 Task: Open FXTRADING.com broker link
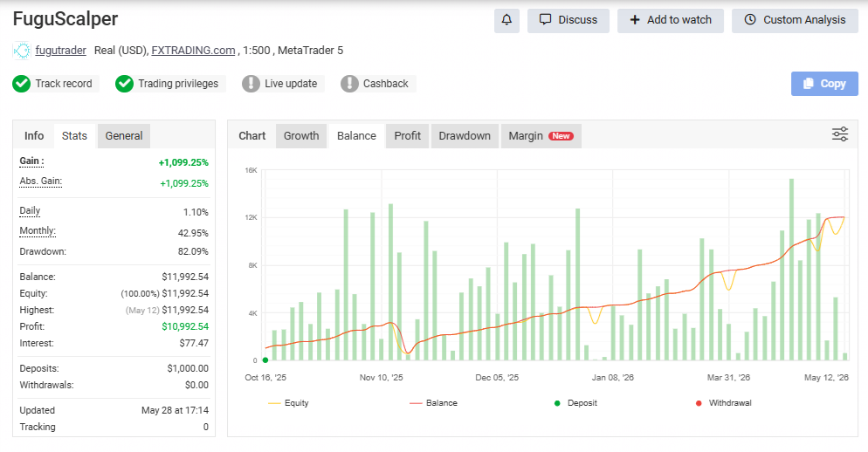(x=193, y=51)
